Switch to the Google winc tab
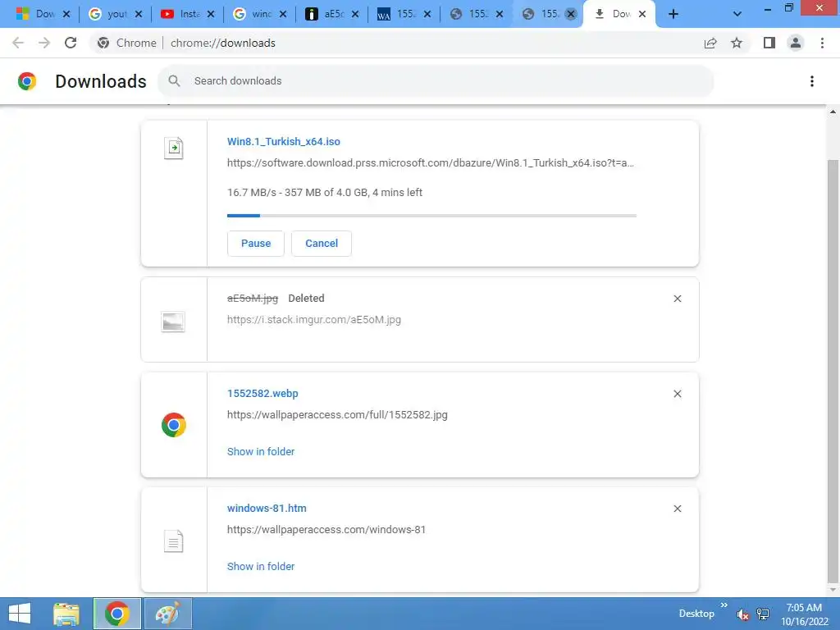This screenshot has width=840, height=630. pos(261,14)
